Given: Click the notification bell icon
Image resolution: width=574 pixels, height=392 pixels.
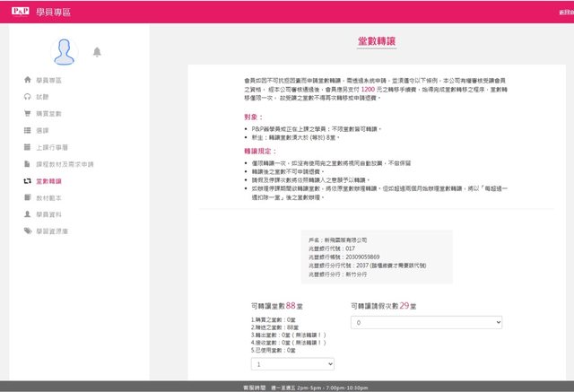Looking at the screenshot, I should pyautogui.click(x=97, y=52).
